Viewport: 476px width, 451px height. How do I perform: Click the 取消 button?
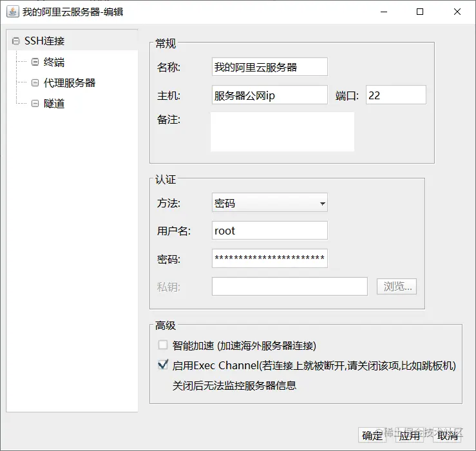[447, 435]
